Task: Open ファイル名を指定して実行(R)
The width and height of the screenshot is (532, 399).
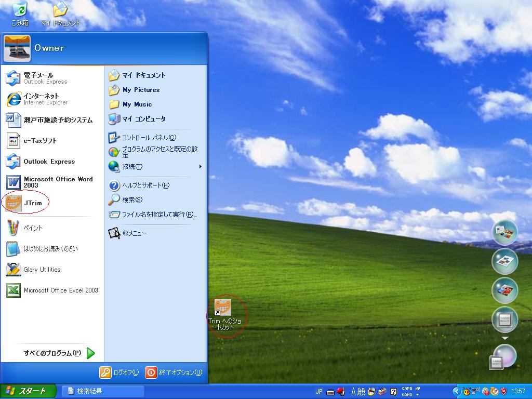Action: click(x=155, y=215)
